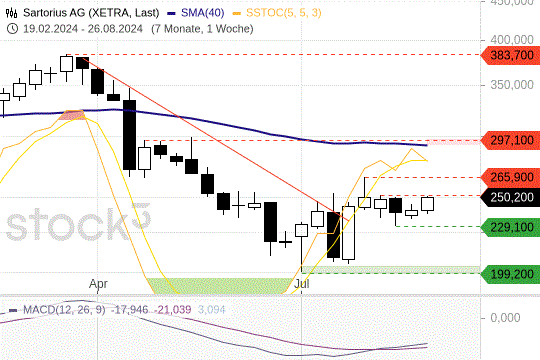The width and height of the screenshot is (540, 360).
Task: Click the SMA(40) blue legend marker
Action: click(172, 13)
